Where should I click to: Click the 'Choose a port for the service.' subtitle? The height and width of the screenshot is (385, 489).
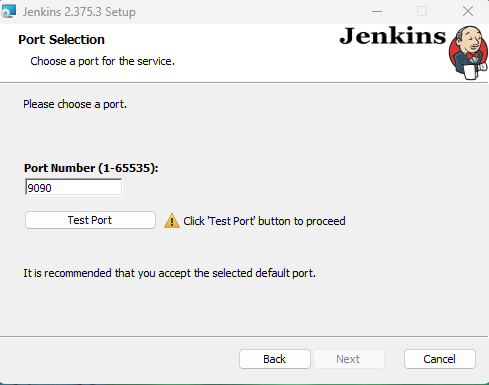coord(103,61)
